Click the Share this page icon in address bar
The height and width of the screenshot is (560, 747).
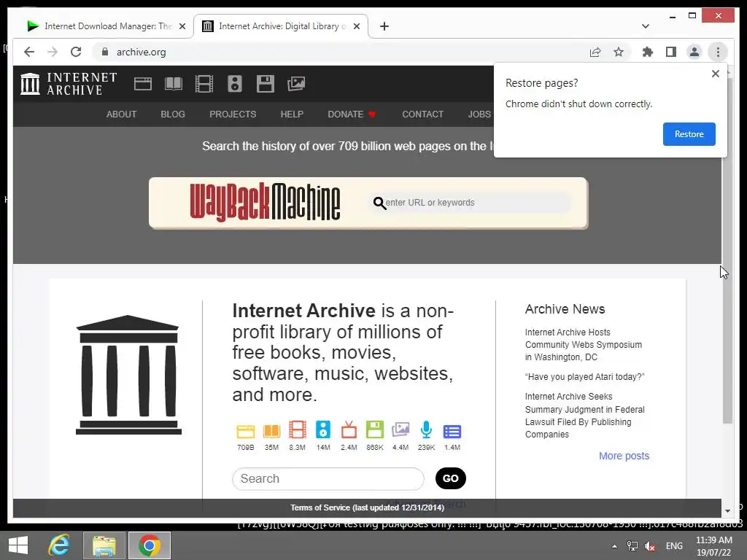tap(595, 52)
